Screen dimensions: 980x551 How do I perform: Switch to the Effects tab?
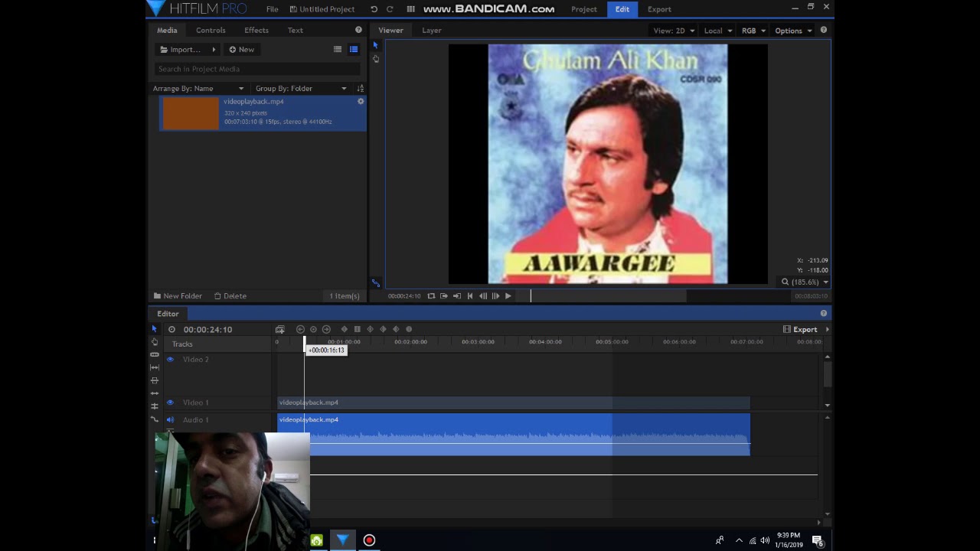coord(256,31)
